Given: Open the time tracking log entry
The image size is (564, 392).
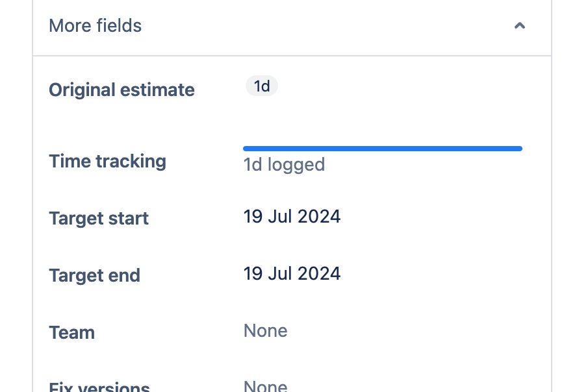Looking at the screenshot, I should pyautogui.click(x=284, y=164).
